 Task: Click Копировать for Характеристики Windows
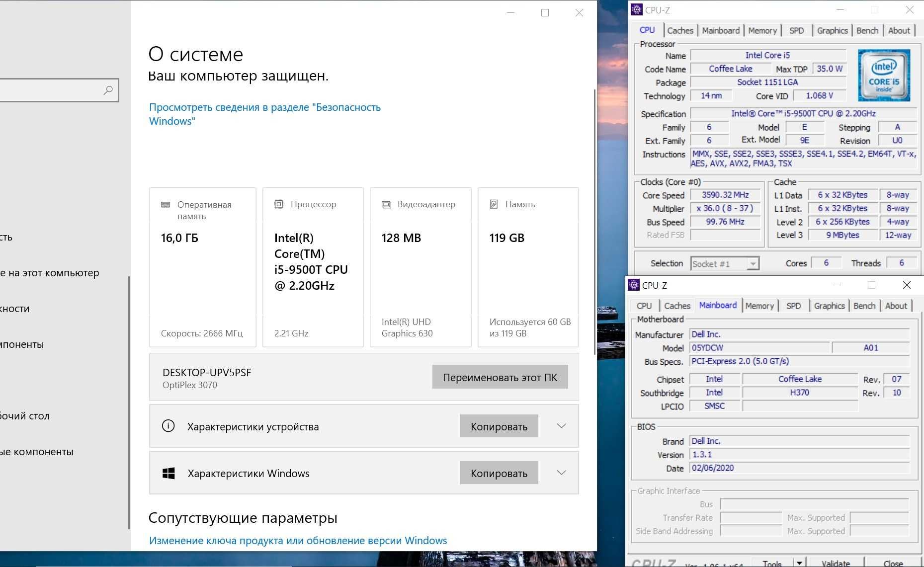(x=499, y=473)
